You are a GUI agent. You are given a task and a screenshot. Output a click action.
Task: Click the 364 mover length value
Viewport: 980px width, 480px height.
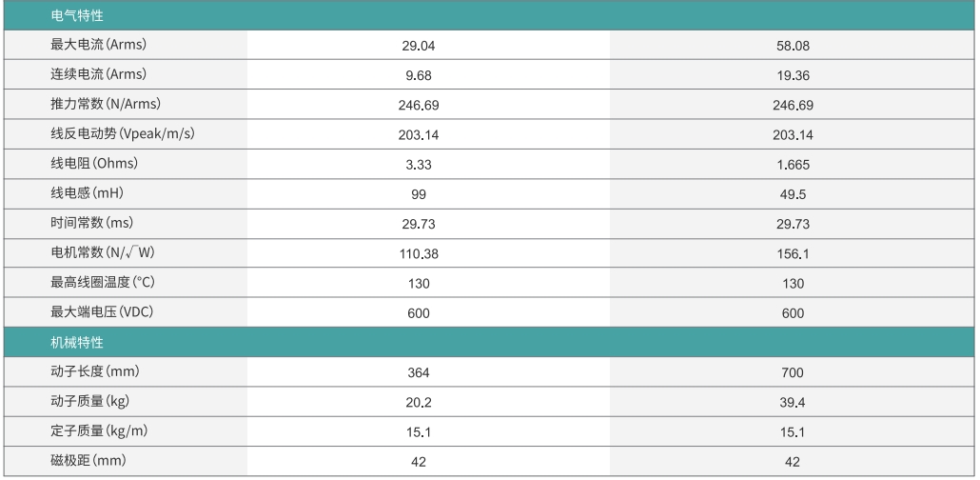click(x=419, y=372)
